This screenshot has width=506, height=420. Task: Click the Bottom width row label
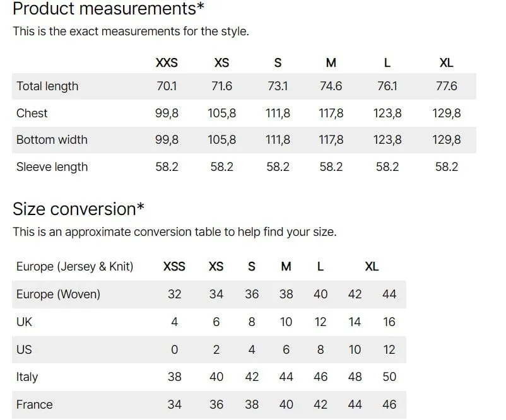pos(52,139)
